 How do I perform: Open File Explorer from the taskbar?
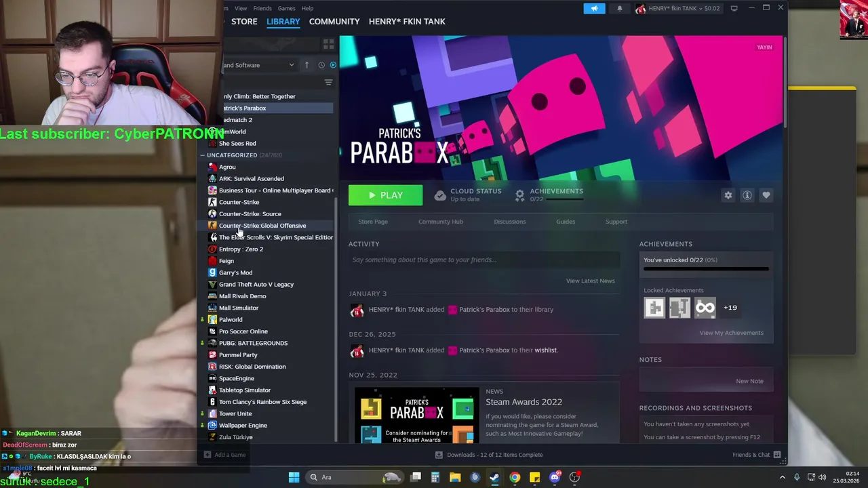(455, 477)
